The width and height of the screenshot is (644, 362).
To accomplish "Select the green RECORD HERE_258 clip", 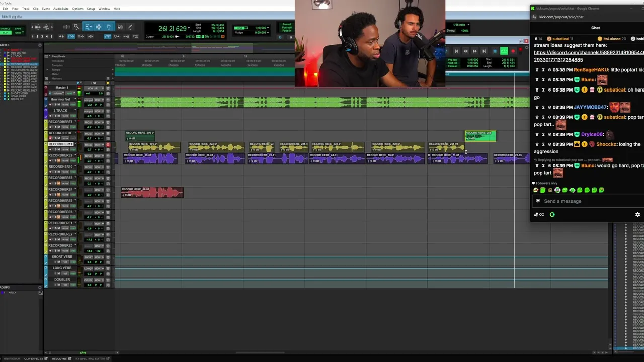I will (x=480, y=136).
